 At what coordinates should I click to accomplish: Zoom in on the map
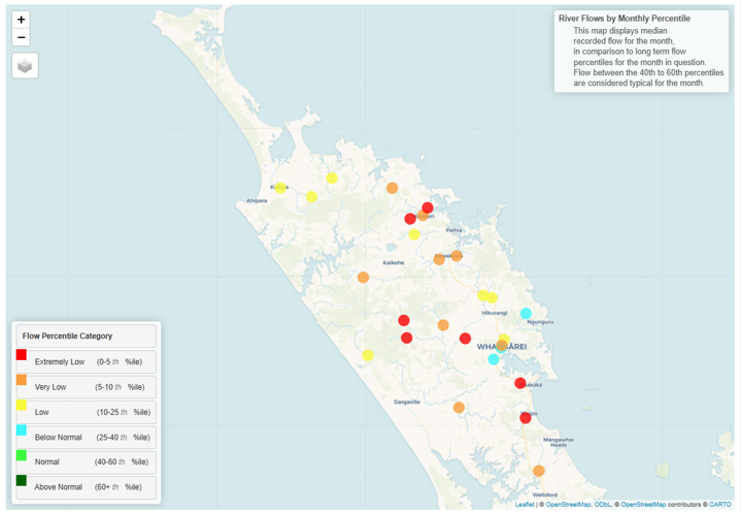coord(21,19)
